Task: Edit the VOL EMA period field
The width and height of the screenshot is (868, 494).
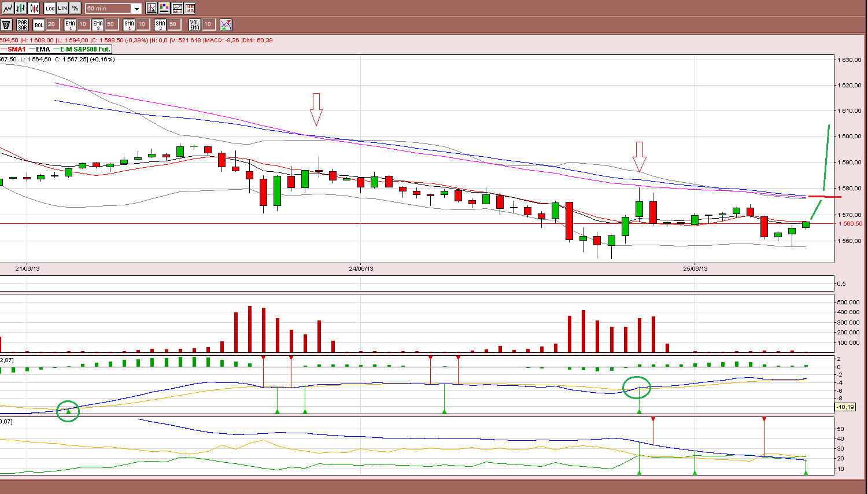Action: tap(208, 24)
